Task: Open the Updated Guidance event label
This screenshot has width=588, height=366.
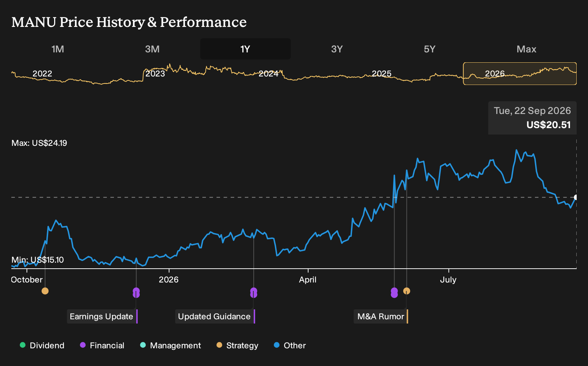Action: tap(215, 316)
